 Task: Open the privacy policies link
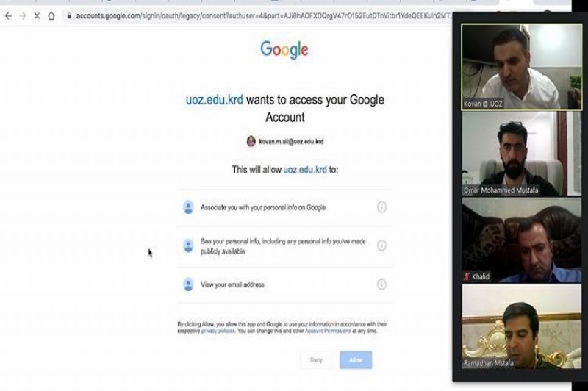point(218,331)
